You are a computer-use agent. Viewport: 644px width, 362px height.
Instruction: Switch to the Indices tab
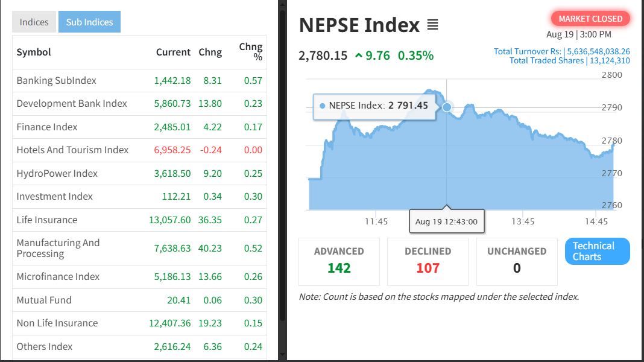[x=34, y=22]
